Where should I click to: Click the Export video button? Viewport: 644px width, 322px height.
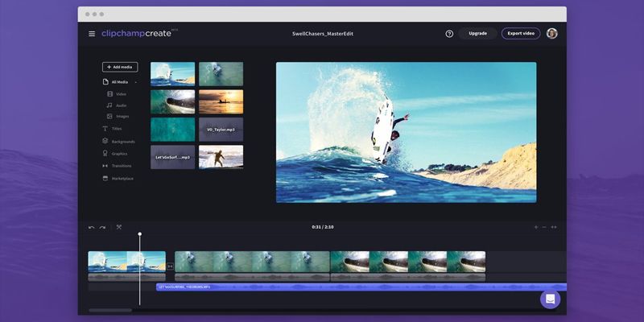tap(521, 34)
